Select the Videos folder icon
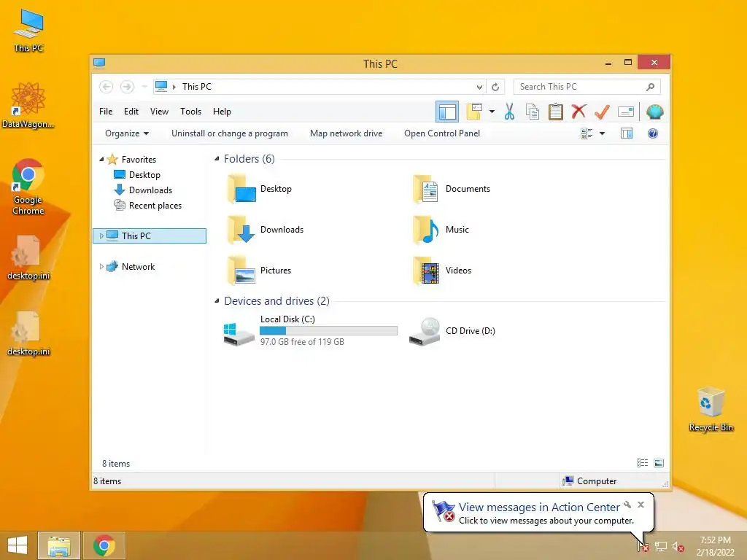The height and width of the screenshot is (560, 747). (x=426, y=271)
